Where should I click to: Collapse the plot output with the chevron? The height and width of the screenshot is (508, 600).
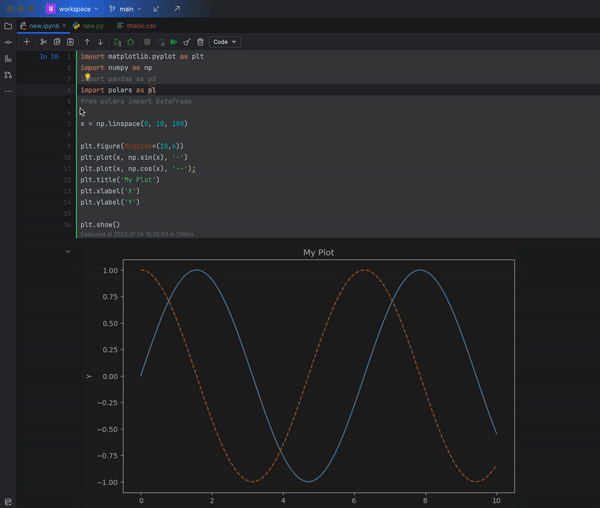pos(68,252)
